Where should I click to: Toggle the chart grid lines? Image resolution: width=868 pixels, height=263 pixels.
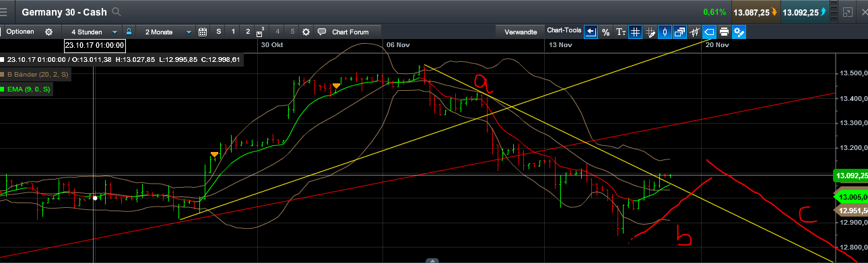pos(635,32)
